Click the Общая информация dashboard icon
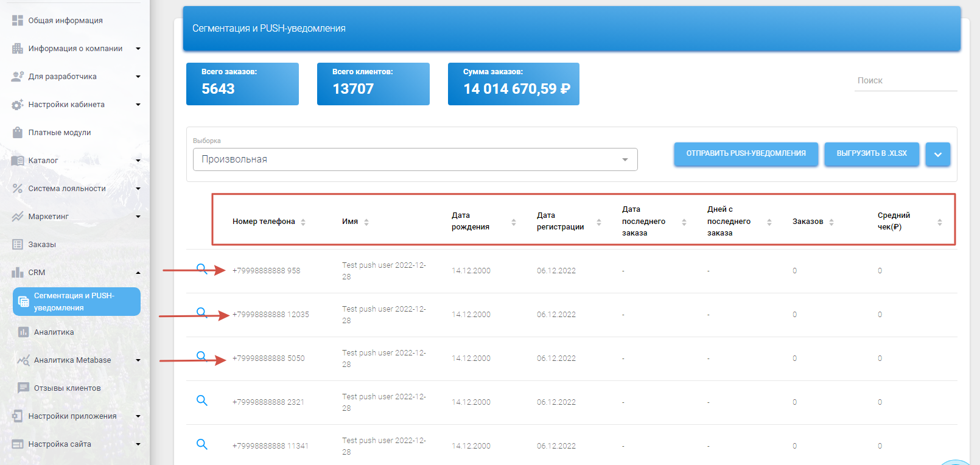 coord(18,21)
